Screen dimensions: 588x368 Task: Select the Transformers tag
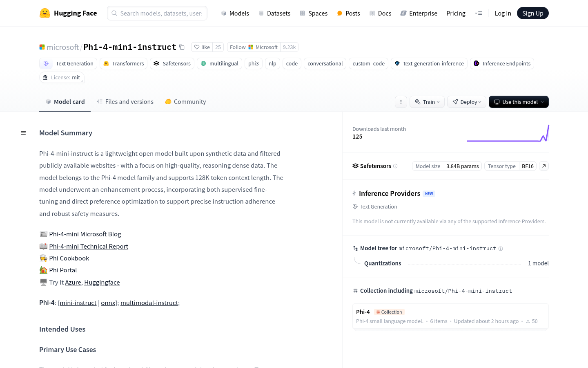click(x=123, y=63)
